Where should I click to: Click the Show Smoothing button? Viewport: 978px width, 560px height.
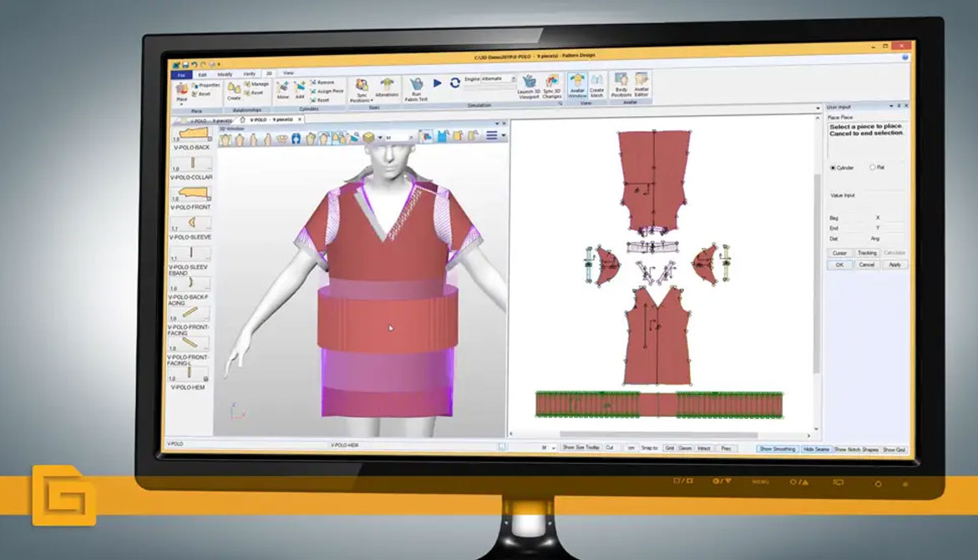point(777,449)
